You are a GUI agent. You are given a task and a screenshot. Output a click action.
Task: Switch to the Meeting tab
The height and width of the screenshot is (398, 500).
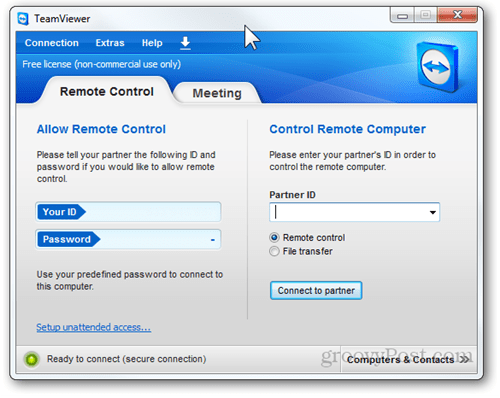217,93
